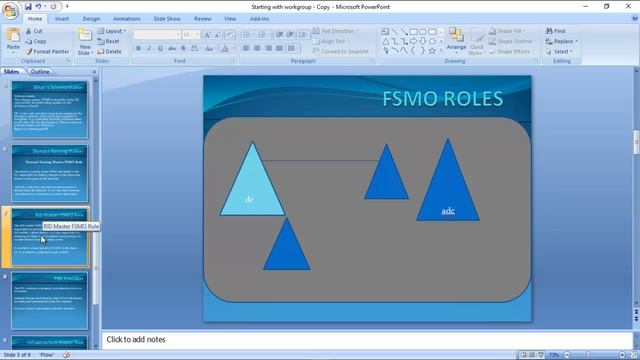The image size is (640, 360).
Task: Insert a New Slide
Action: click(85, 42)
